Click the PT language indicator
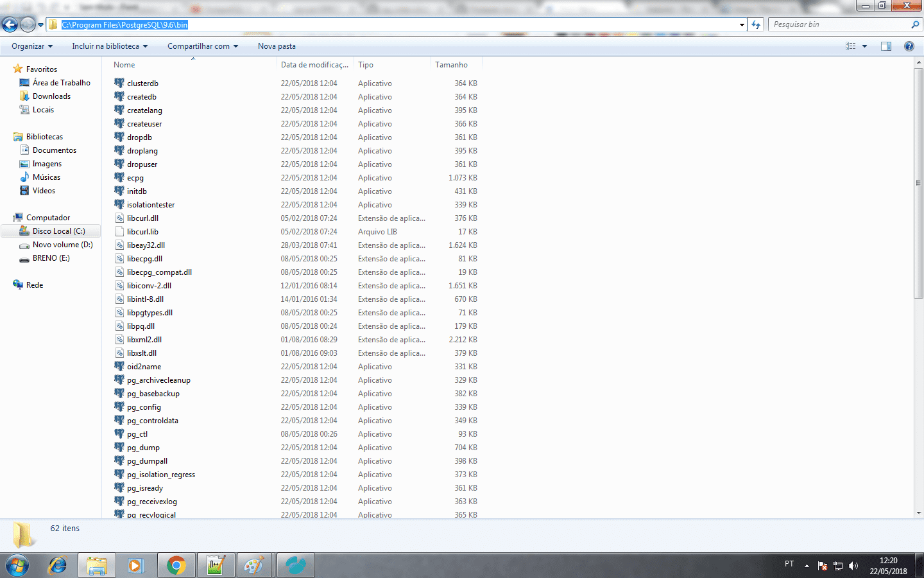The width and height of the screenshot is (924, 578). 789,564
